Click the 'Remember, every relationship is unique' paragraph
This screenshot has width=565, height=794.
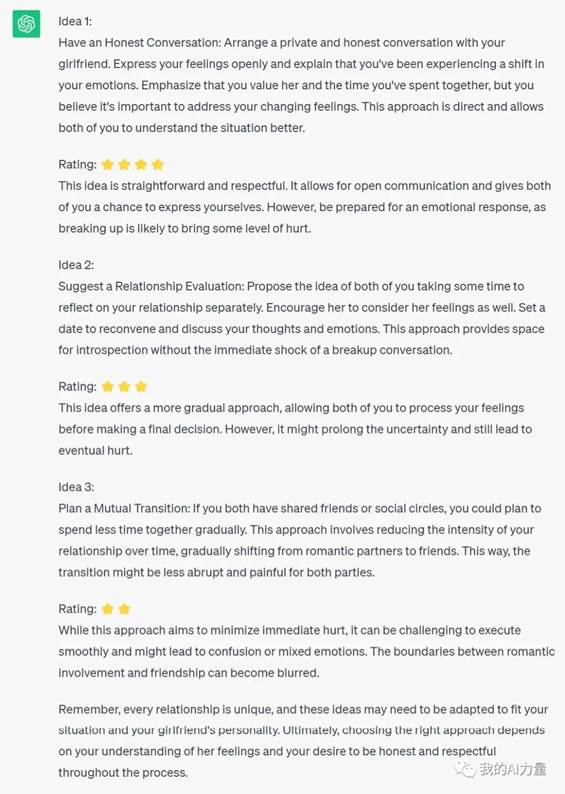[x=303, y=741]
